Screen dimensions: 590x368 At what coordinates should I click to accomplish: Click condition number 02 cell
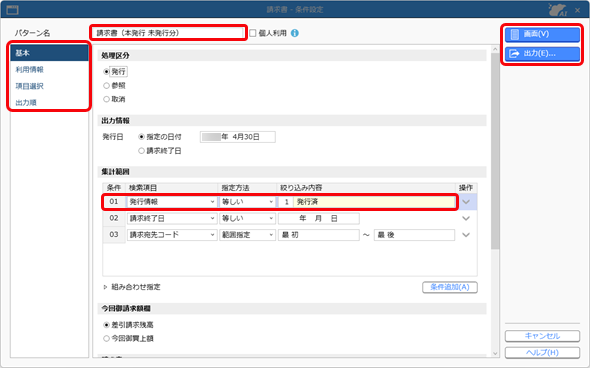click(114, 218)
